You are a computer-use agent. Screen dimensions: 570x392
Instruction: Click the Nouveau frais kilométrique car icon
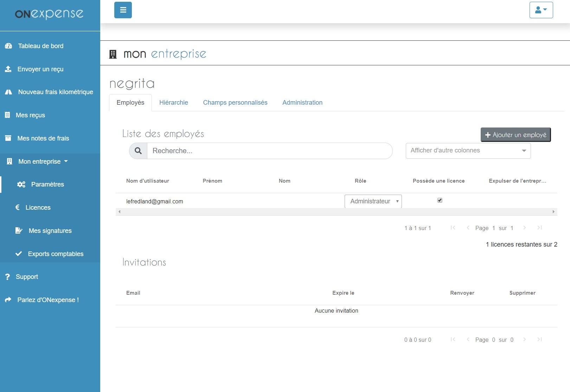(8, 92)
